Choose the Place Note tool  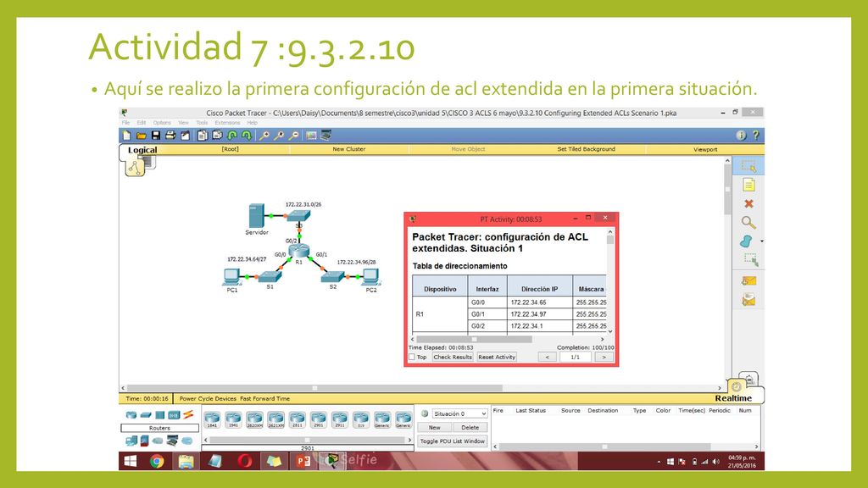coord(749,185)
